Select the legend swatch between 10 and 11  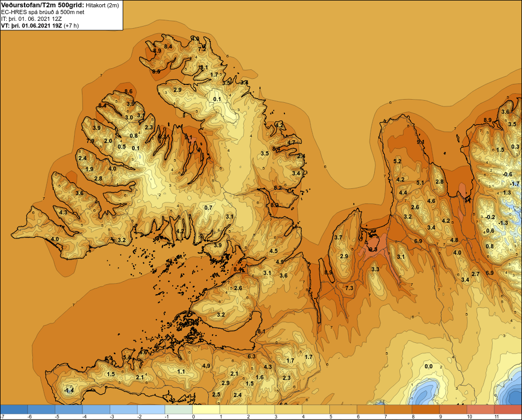point(480,410)
